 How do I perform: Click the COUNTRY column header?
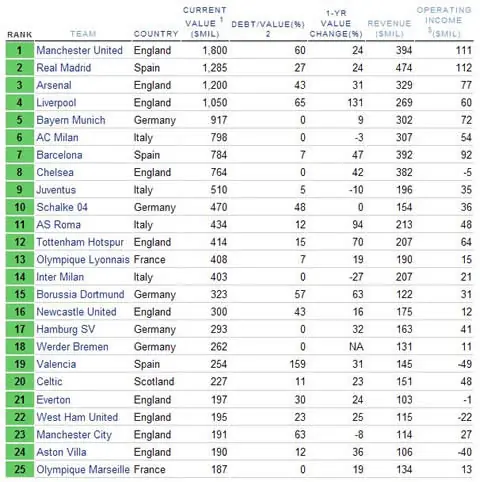[x=156, y=34]
